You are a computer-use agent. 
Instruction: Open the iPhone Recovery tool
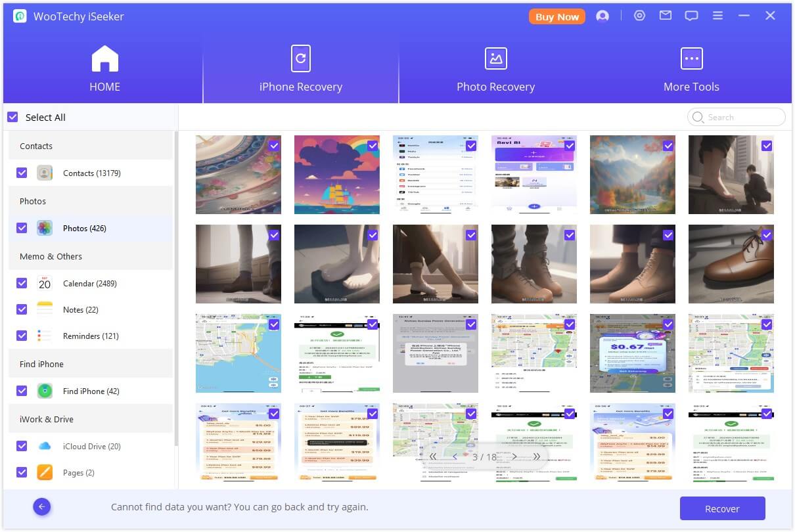[x=300, y=69]
